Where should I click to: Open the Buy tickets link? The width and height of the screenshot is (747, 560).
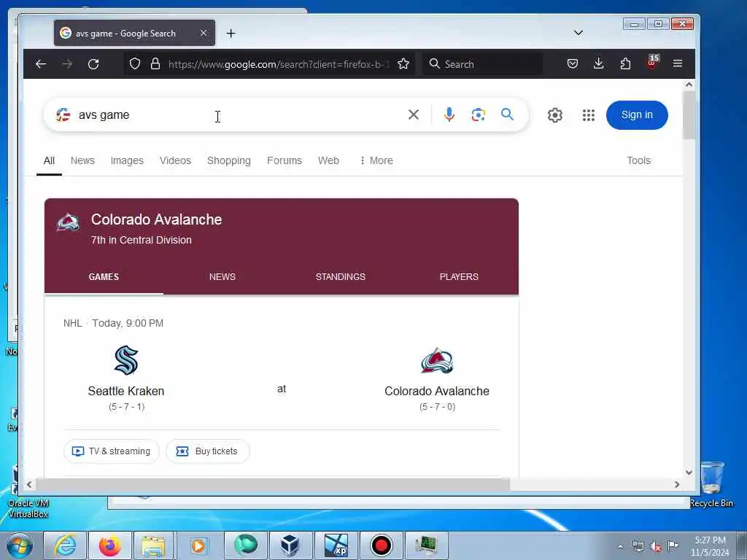click(x=207, y=451)
